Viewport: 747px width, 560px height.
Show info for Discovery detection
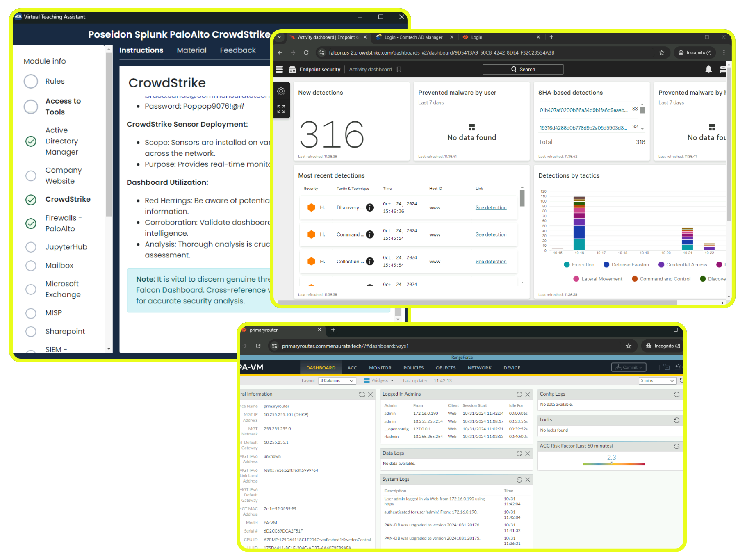click(x=370, y=207)
